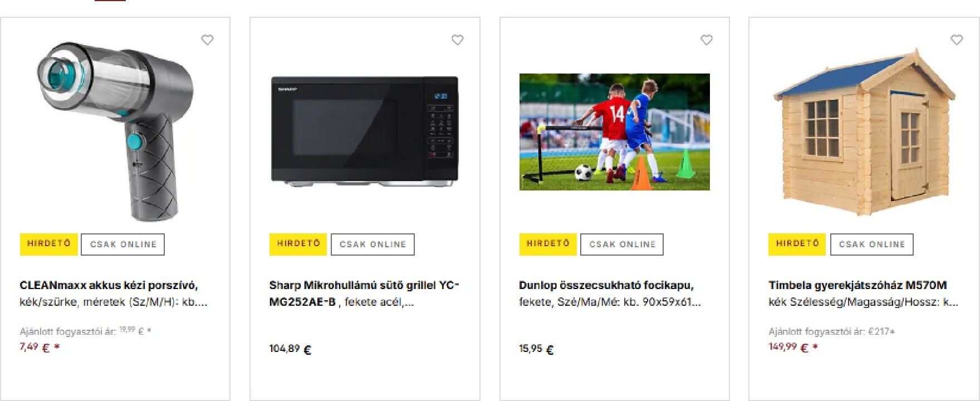
Task: Open CLEANmaxx akkus kézi porszívó title link
Action: (x=109, y=285)
